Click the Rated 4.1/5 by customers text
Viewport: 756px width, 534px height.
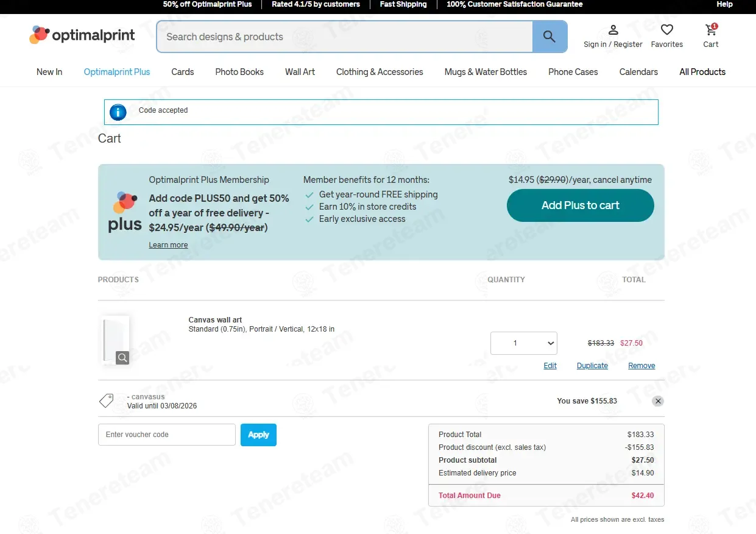pyautogui.click(x=316, y=4)
